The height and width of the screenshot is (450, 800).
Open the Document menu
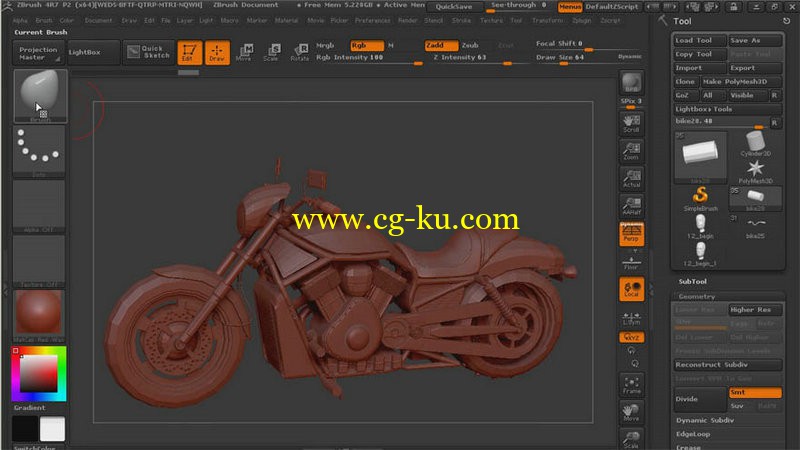98,21
